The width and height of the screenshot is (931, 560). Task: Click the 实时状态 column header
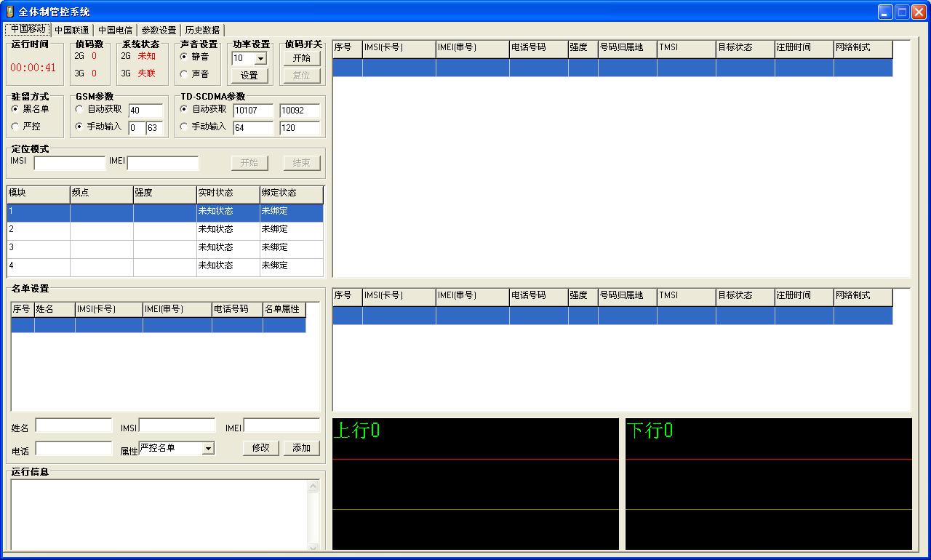228,193
